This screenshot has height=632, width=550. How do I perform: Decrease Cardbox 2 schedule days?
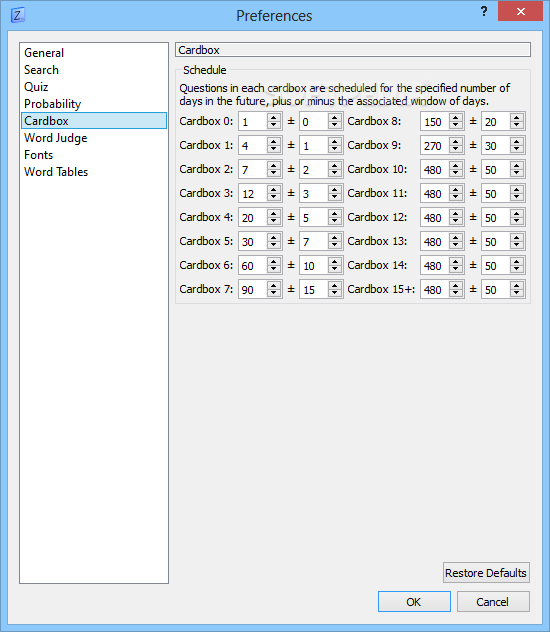(x=274, y=173)
